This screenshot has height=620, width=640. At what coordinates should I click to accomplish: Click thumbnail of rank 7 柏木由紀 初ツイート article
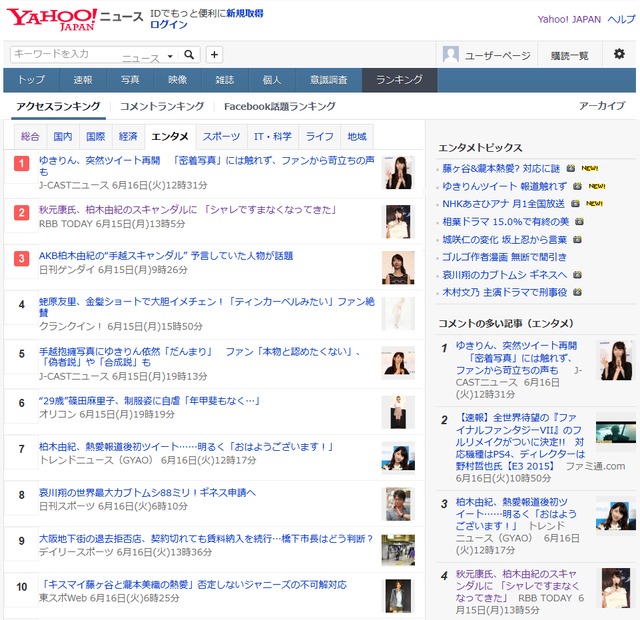coord(398,458)
